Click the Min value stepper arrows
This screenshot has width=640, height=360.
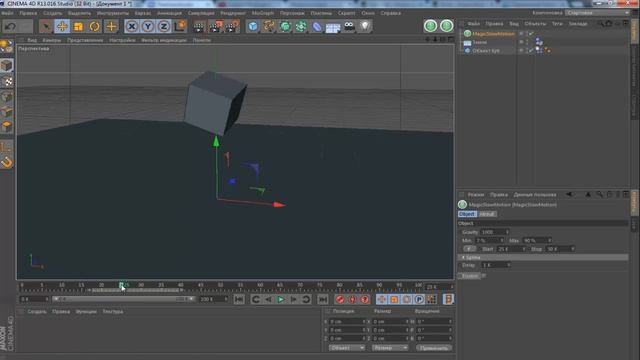502,240
